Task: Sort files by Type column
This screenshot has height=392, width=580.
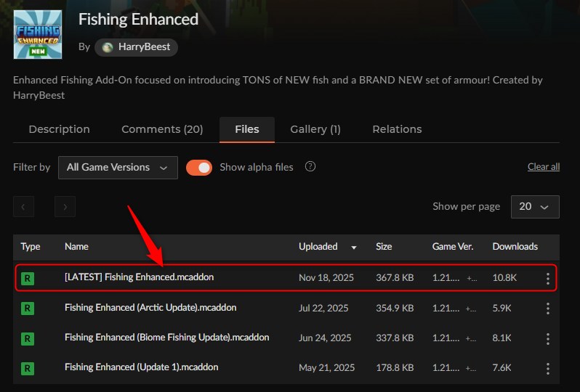Action: click(31, 246)
